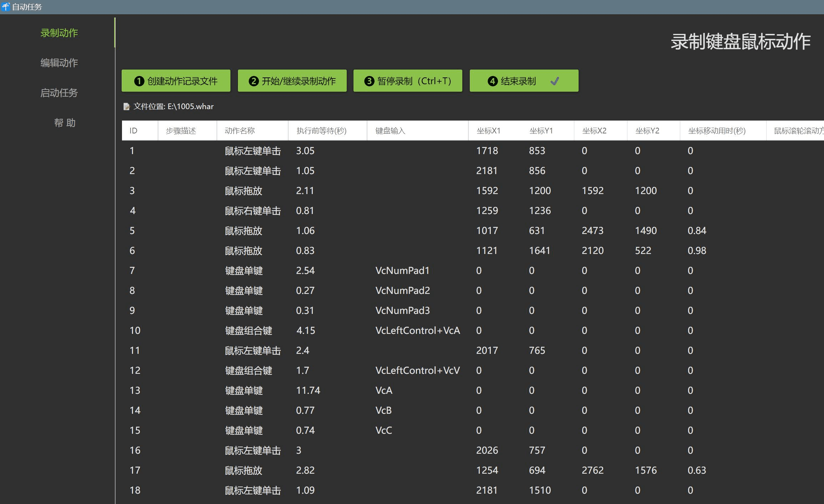Image resolution: width=824 pixels, height=504 pixels.
Task: Click the ID column header
Action: coord(133,130)
